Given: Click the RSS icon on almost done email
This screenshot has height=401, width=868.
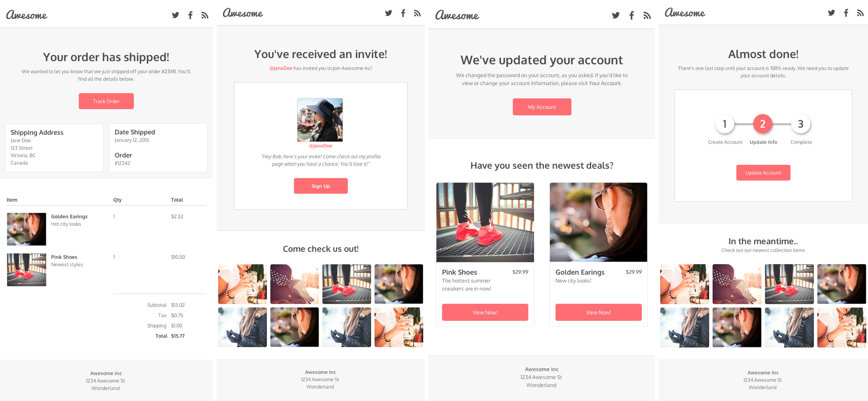Looking at the screenshot, I should click(860, 14).
